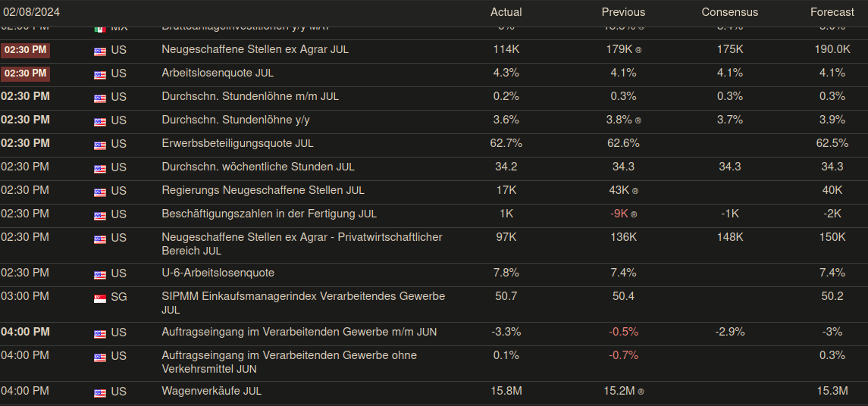Open SIPMM Einkaufsmanagerindex Verarbeitendes Gewerbe link
The height and width of the screenshot is (406, 868).
[x=303, y=296]
